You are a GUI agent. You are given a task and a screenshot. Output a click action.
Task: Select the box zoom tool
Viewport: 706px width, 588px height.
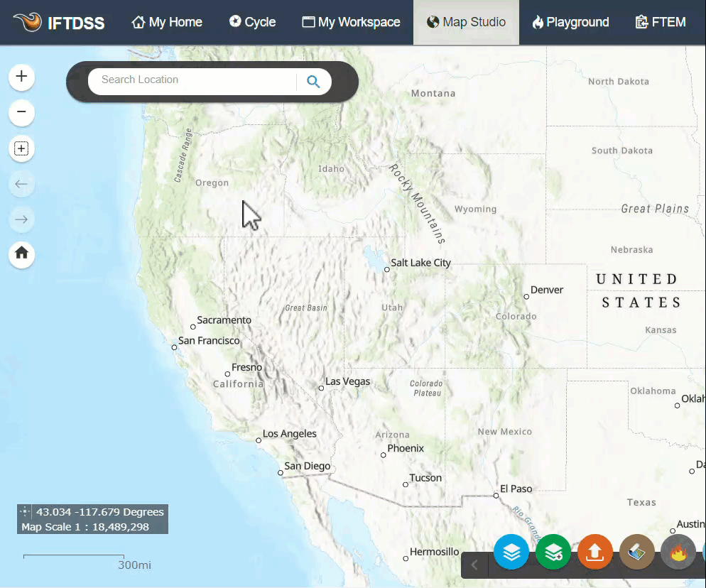pyautogui.click(x=21, y=148)
